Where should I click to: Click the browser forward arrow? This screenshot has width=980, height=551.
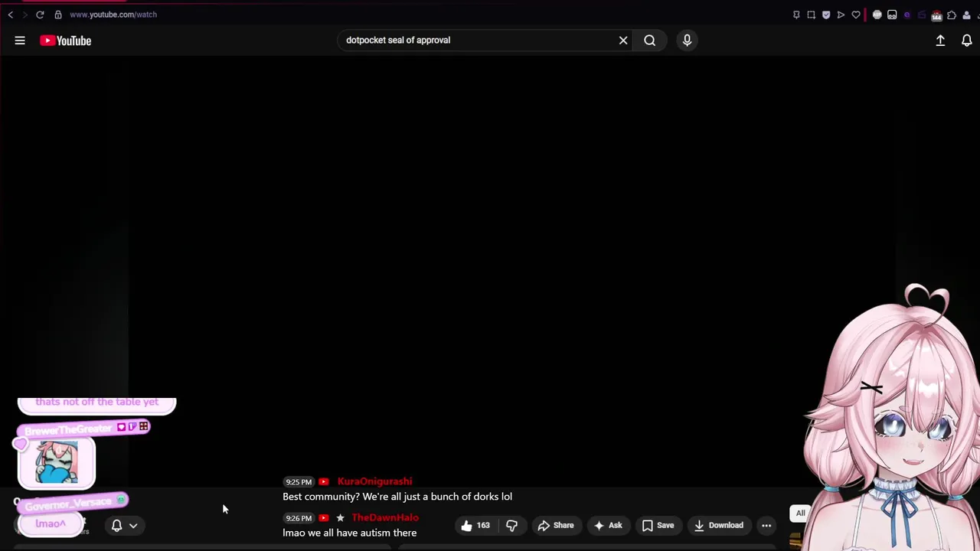(x=24, y=15)
